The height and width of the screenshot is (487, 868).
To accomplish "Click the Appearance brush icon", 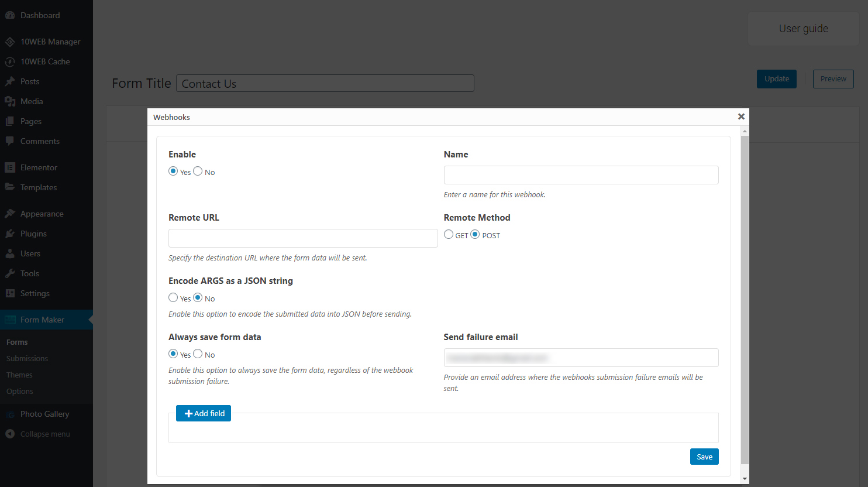I will pos(10,214).
